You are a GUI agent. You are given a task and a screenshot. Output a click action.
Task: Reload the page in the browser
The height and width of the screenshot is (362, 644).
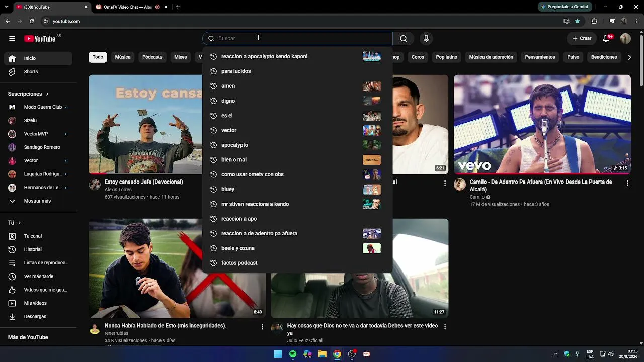pyautogui.click(x=32, y=21)
